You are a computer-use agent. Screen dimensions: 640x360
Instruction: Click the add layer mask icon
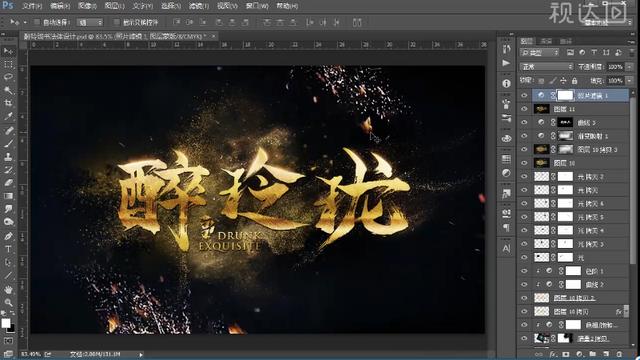566,354
